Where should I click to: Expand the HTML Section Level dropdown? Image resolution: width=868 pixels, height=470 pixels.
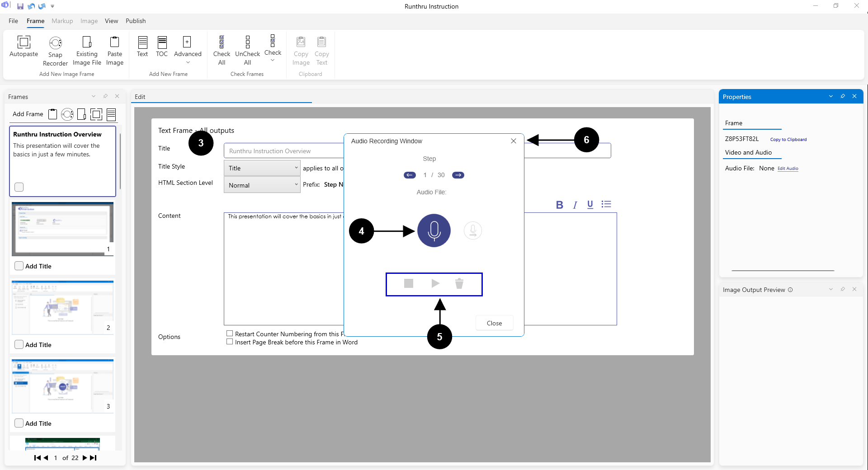pyautogui.click(x=262, y=185)
